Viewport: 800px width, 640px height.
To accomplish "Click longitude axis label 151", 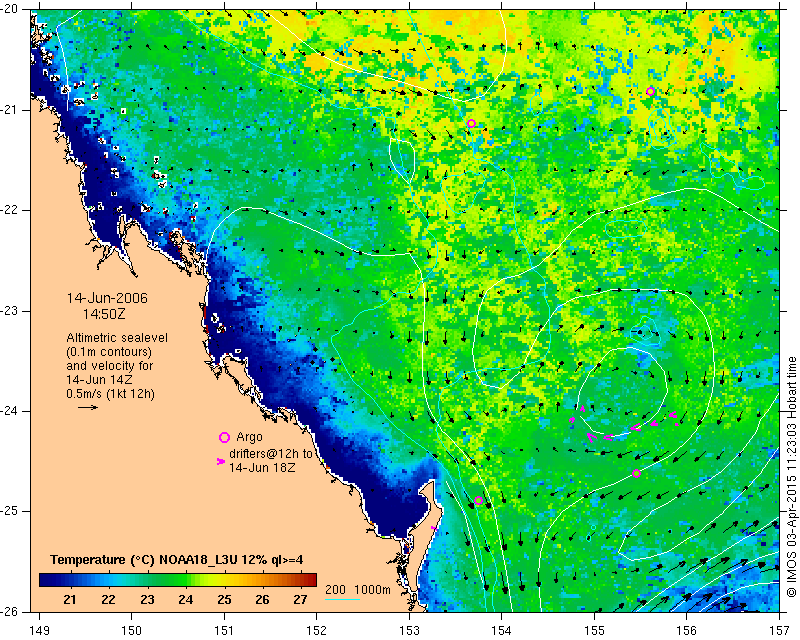I will [x=224, y=631].
